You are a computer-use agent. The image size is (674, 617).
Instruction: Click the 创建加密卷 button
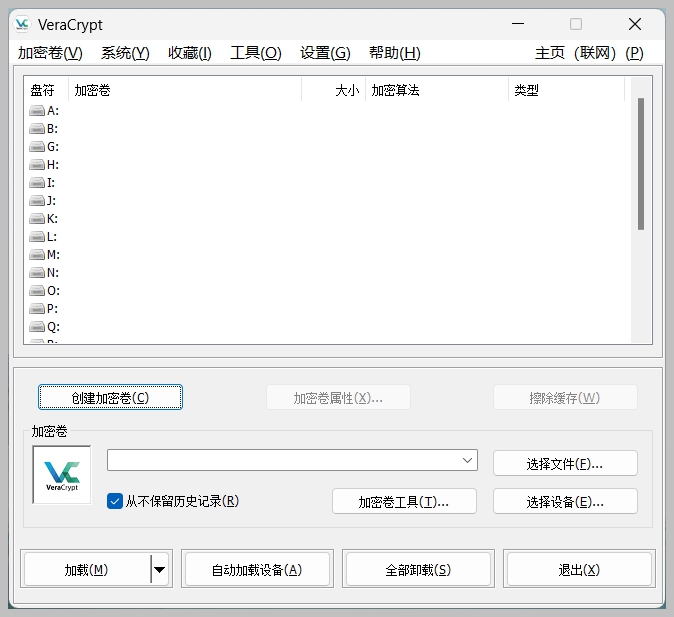(x=110, y=398)
